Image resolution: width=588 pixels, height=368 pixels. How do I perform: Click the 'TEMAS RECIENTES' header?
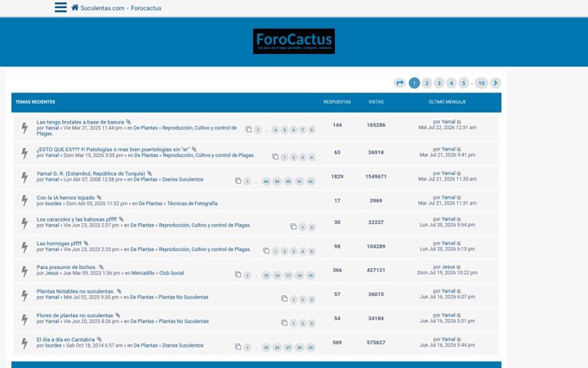(x=35, y=102)
